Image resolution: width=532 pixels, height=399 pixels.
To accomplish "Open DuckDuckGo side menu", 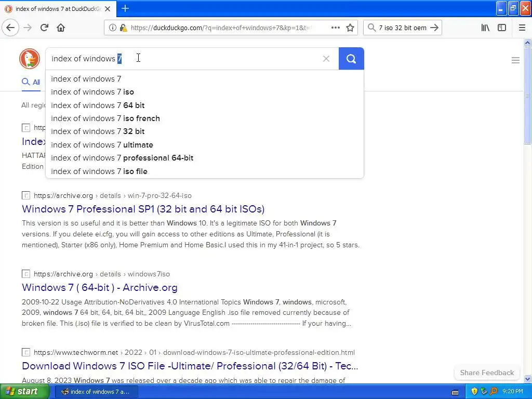I will tap(515, 60).
